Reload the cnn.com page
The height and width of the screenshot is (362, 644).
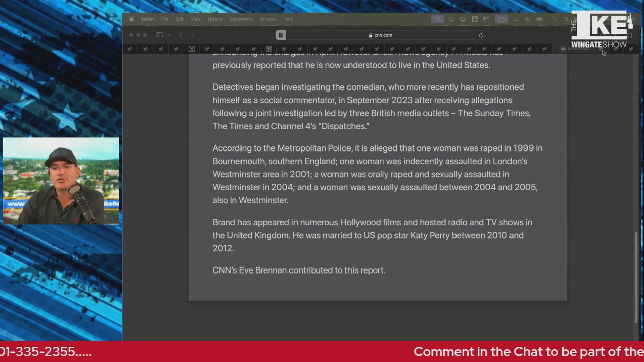click(x=481, y=35)
